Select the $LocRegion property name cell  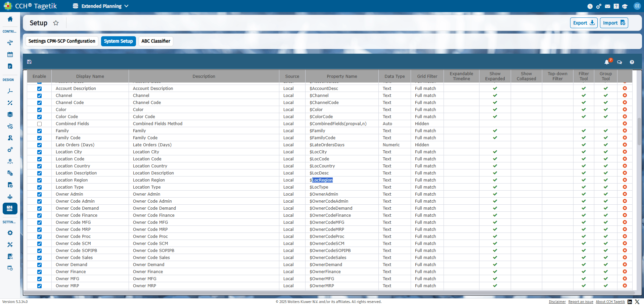click(x=342, y=180)
